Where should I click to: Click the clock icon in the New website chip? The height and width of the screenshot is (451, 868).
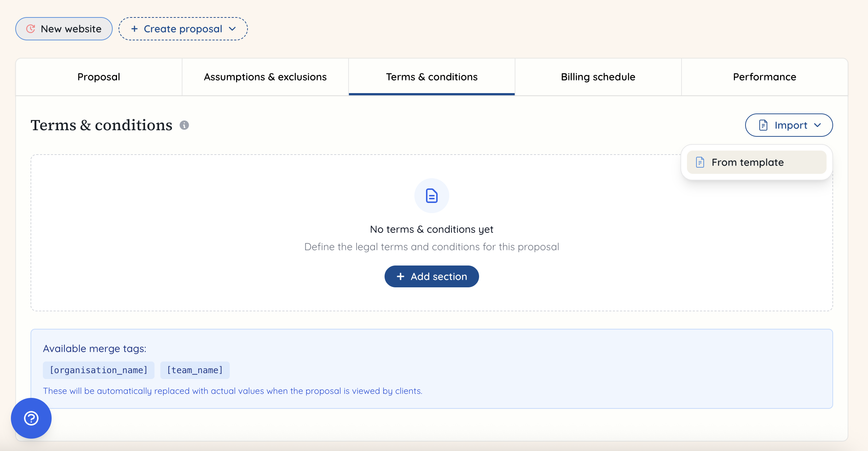coord(31,29)
